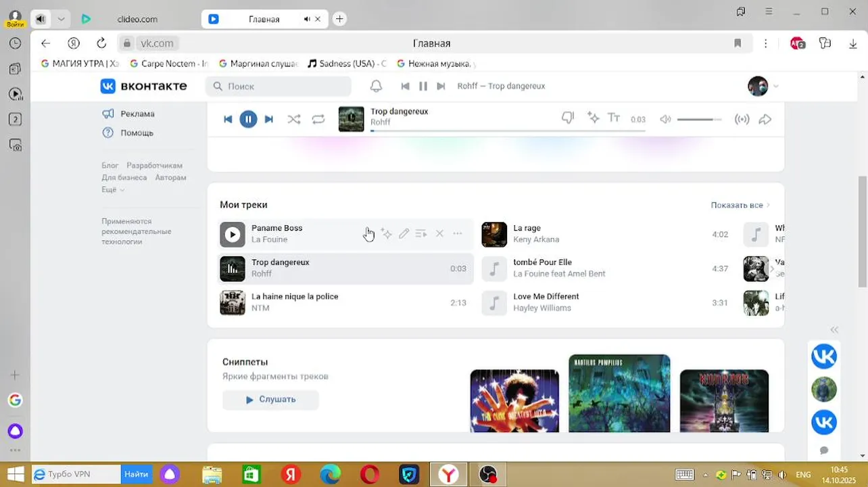This screenshot has width=868, height=487.
Task: Play the Paname Boss track
Action: pyautogui.click(x=233, y=235)
